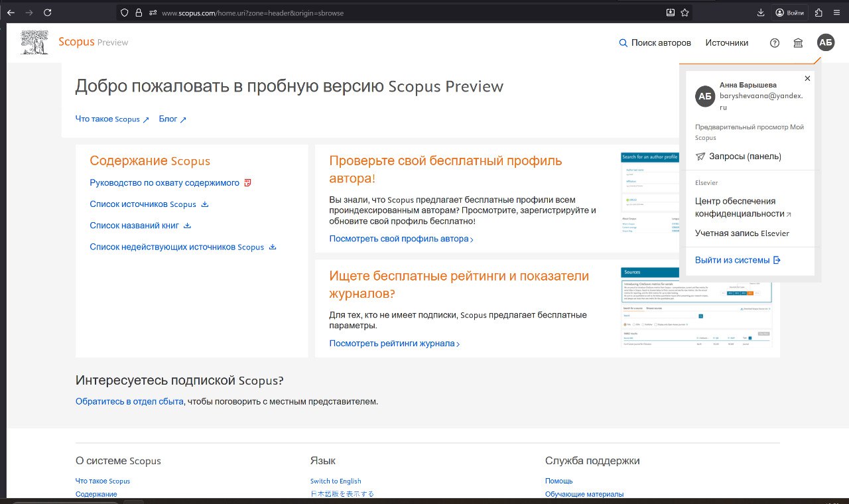Click the Elsevier tree logo

click(33, 42)
